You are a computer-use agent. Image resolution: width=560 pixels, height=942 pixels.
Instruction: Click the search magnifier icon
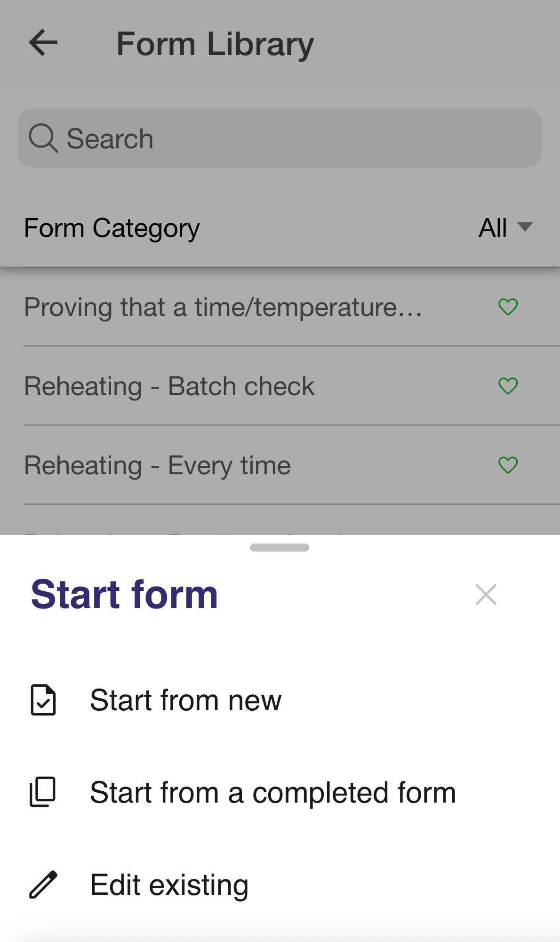tap(43, 138)
